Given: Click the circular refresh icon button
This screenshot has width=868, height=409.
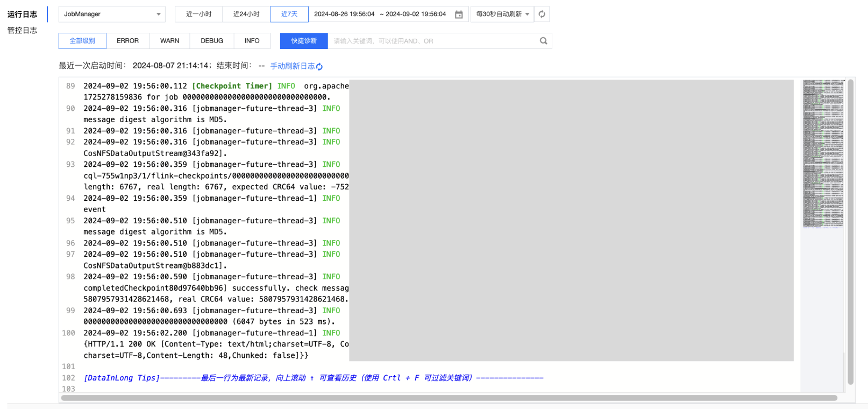Looking at the screenshot, I should tap(542, 15).
